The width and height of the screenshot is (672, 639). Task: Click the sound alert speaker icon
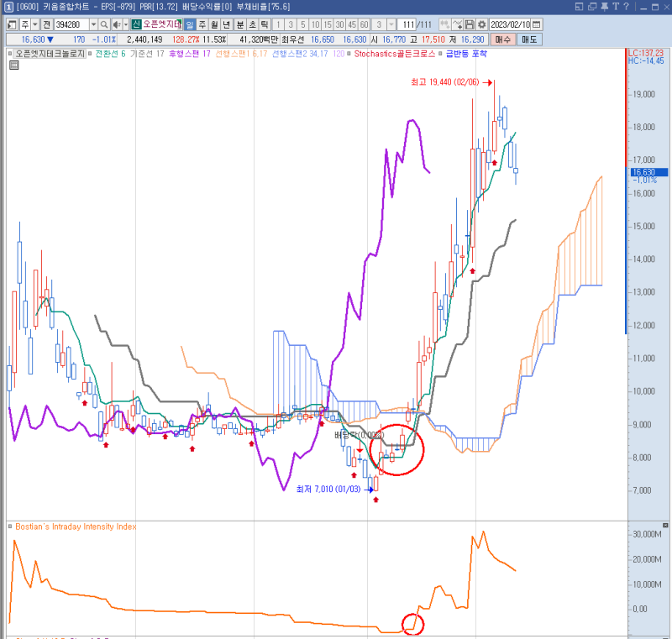pos(117,25)
